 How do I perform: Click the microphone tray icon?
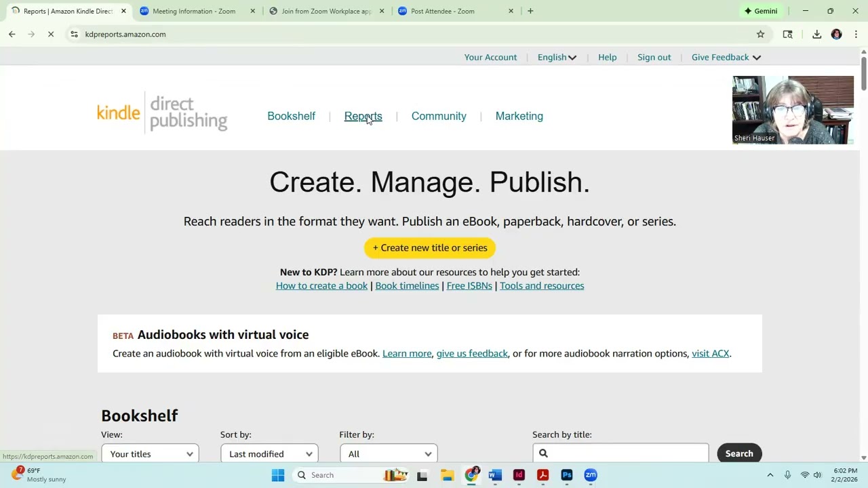[x=787, y=475]
